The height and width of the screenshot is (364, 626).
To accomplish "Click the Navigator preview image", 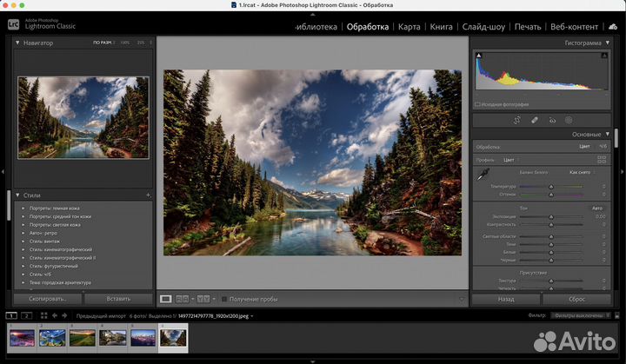I will pos(83,118).
